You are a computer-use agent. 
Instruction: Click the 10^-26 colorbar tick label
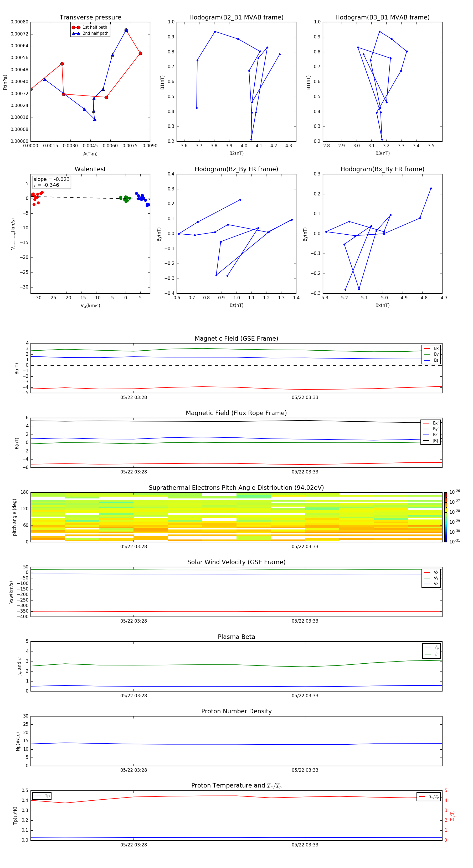pyautogui.click(x=455, y=492)
